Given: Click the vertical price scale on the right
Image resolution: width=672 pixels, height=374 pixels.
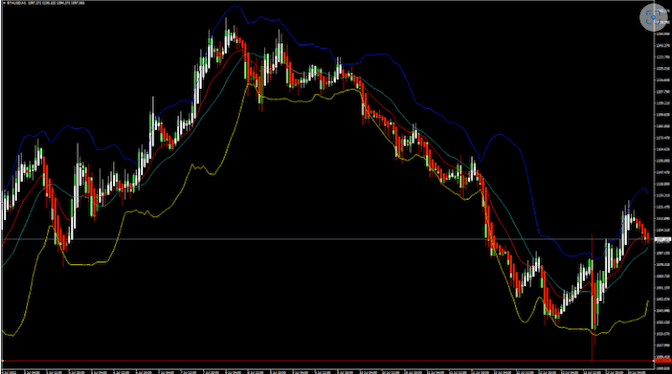Looking at the screenshot, I should click(663, 184).
